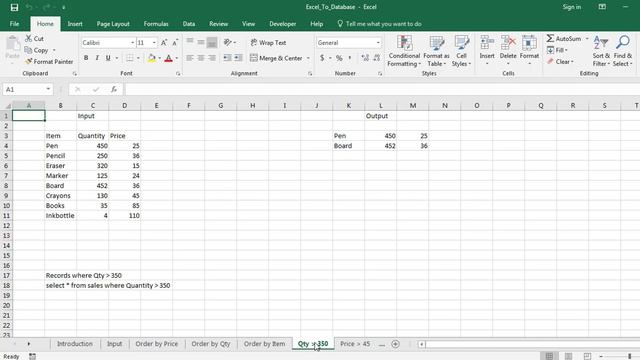Open the font size 11 dropdown
Image resolution: width=640 pixels, height=360 pixels.
(154, 42)
